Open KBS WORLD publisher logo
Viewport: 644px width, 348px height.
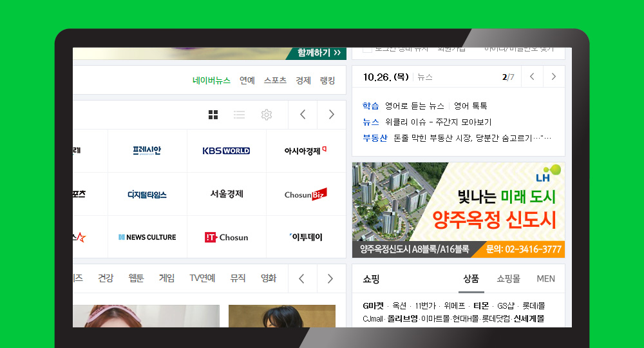(x=226, y=151)
